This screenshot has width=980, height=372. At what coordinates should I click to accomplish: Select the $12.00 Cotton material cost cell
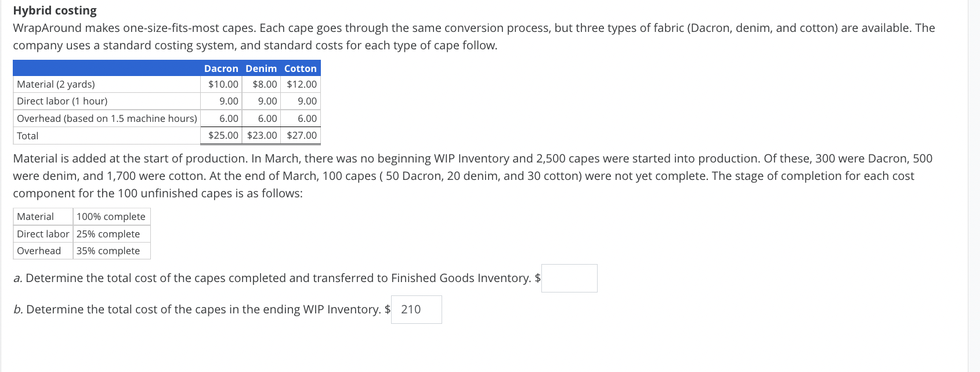(302, 84)
